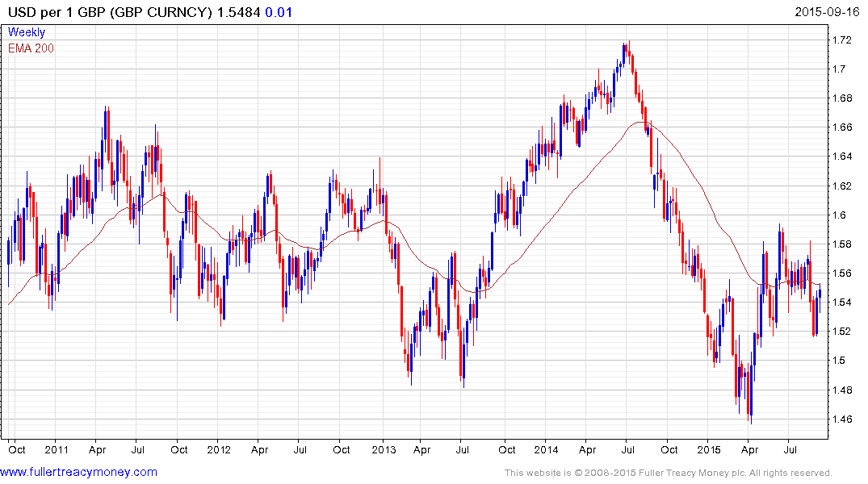
Task: Click the 1.66 price axis label
Action: tap(842, 127)
